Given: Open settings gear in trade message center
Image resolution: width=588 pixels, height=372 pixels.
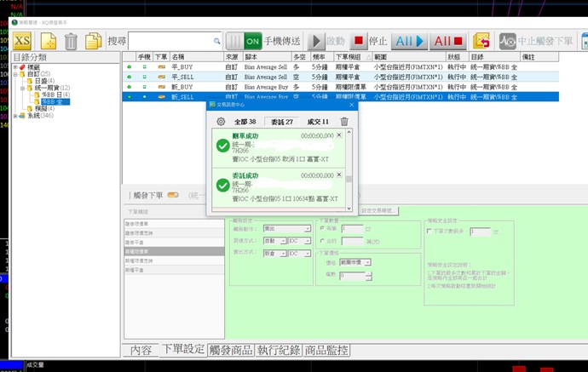Looking at the screenshot, I should click(221, 122).
